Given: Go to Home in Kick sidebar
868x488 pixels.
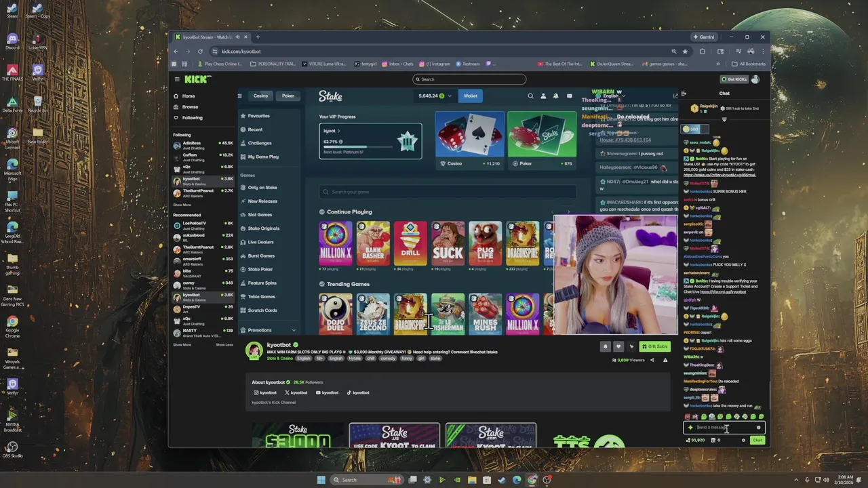Looking at the screenshot, I should click(183, 96).
